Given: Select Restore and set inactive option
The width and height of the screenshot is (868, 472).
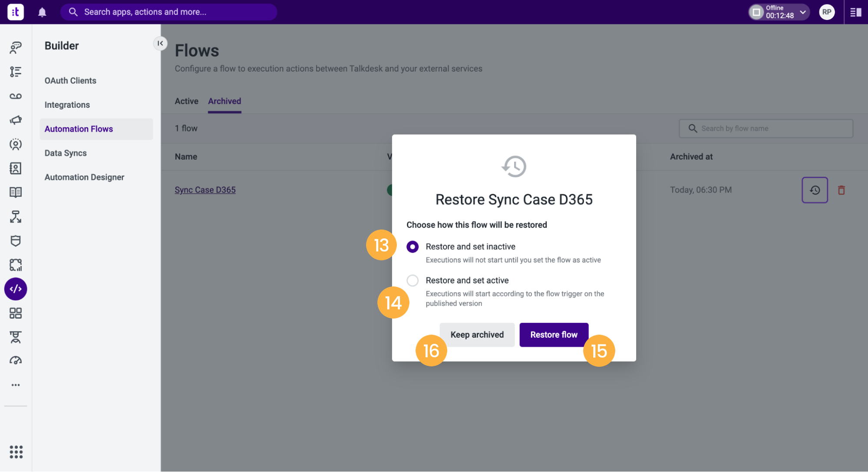Looking at the screenshot, I should (x=413, y=247).
